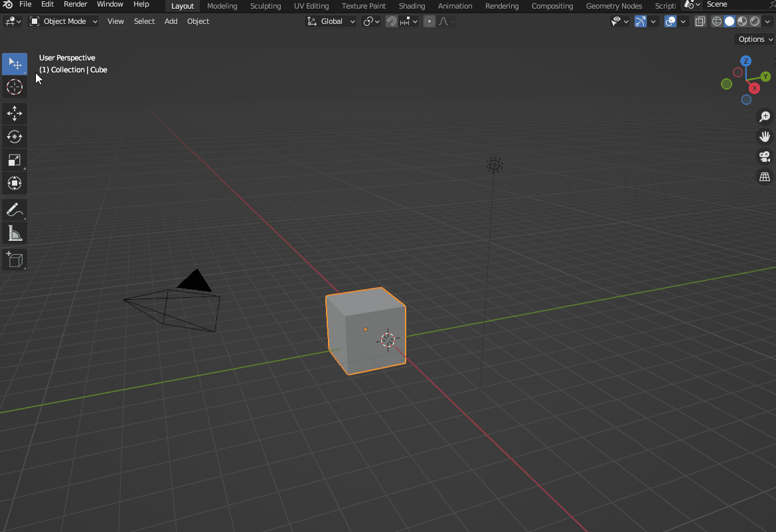The image size is (776, 532).
Task: Choose the Measure ruler tool
Action: tap(15, 233)
